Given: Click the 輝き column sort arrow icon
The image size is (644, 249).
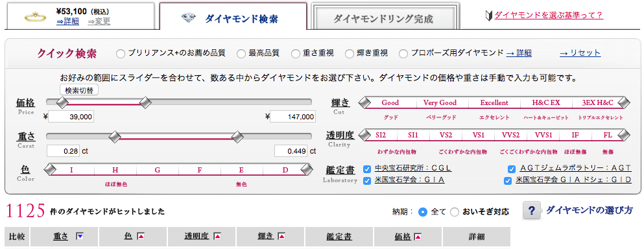Looking at the screenshot, I should [281, 236].
